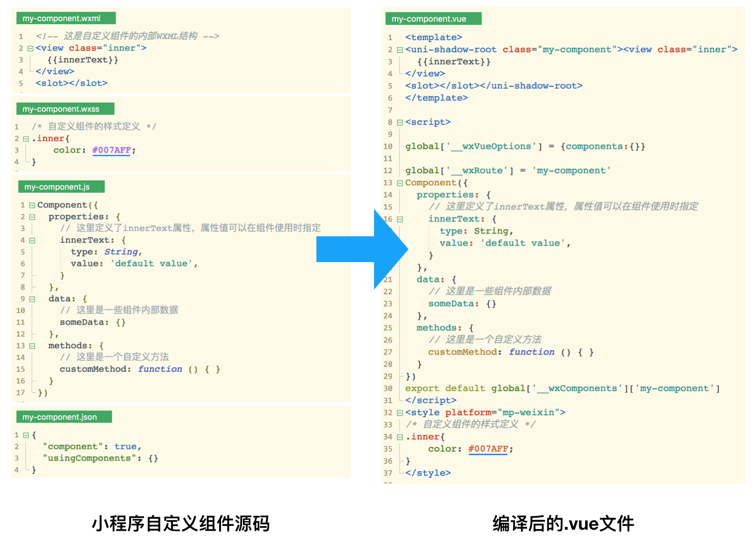The image size is (756, 554).
Task: Collapse the view class="inner" block in my-component.wxml
Action: (30, 49)
